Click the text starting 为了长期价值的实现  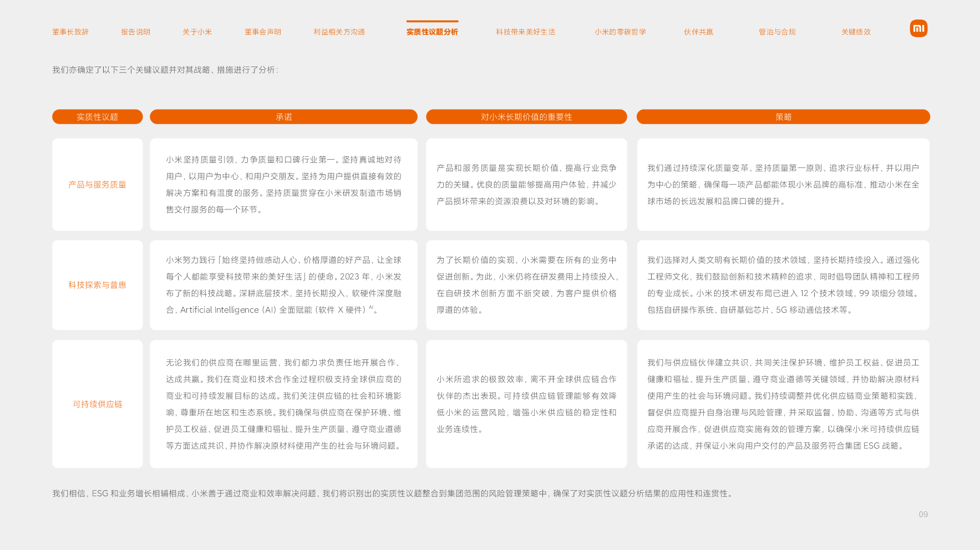click(526, 285)
